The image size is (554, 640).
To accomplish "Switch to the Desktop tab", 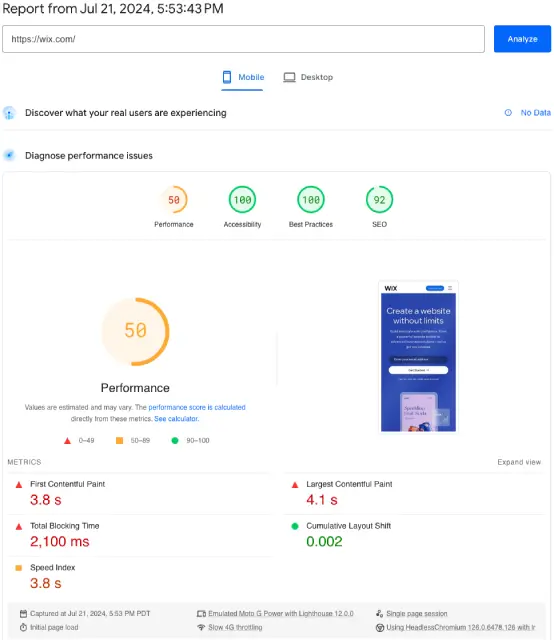I will 308,77.
